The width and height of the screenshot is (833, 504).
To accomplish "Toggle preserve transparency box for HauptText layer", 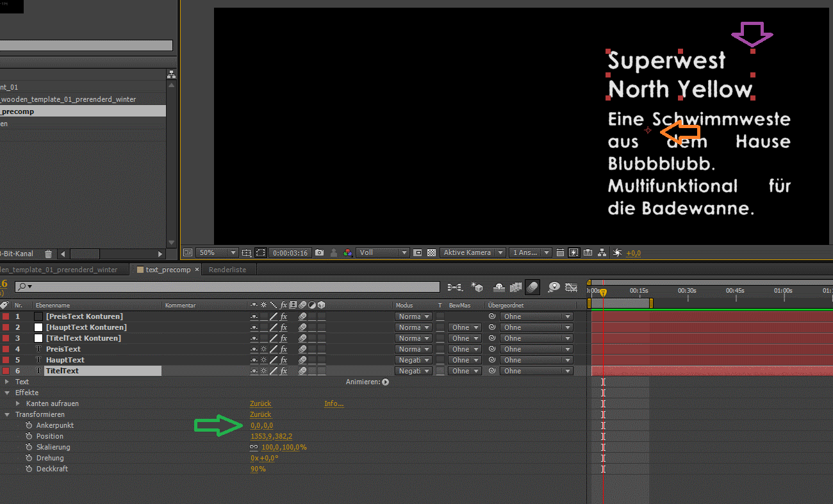I will click(440, 360).
